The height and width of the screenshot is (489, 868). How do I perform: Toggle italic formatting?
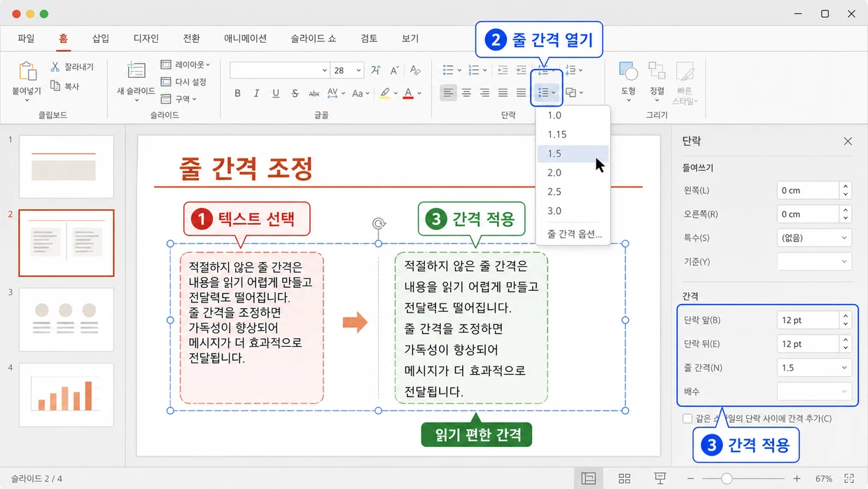coord(256,93)
